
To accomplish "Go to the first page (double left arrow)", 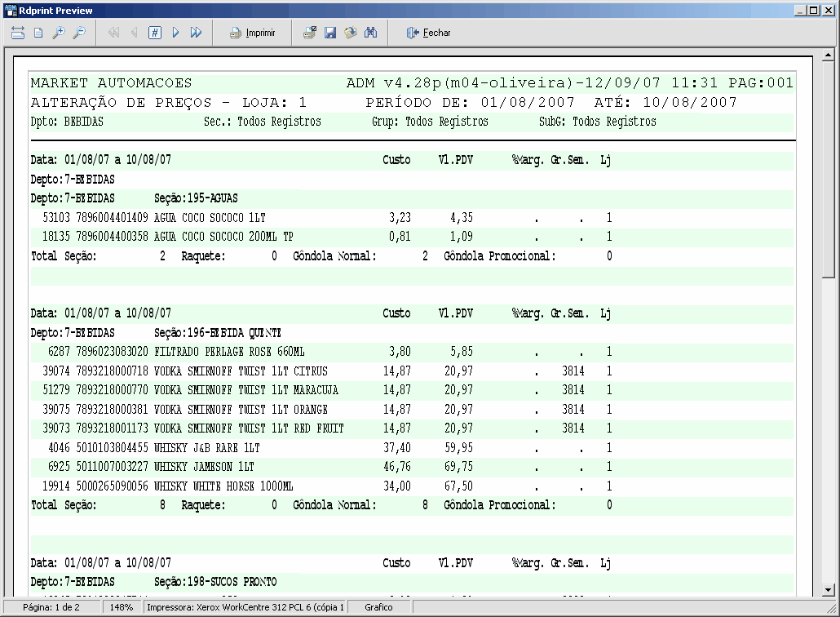I will pyautogui.click(x=113, y=33).
